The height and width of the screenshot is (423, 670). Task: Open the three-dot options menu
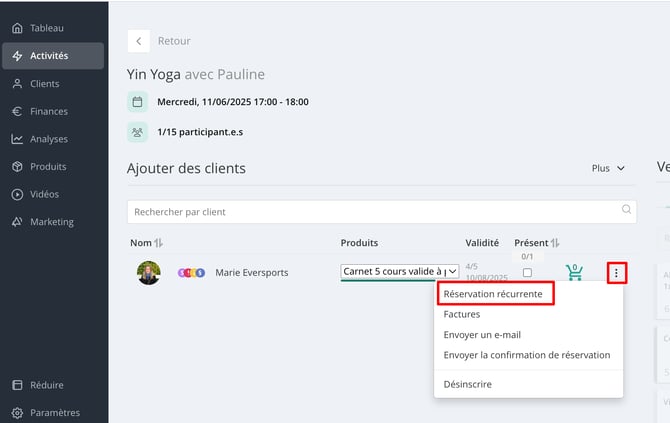point(617,272)
